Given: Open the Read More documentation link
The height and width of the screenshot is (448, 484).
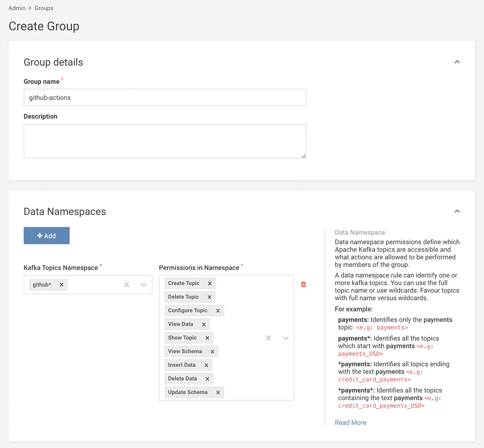Looking at the screenshot, I should pos(350,422).
